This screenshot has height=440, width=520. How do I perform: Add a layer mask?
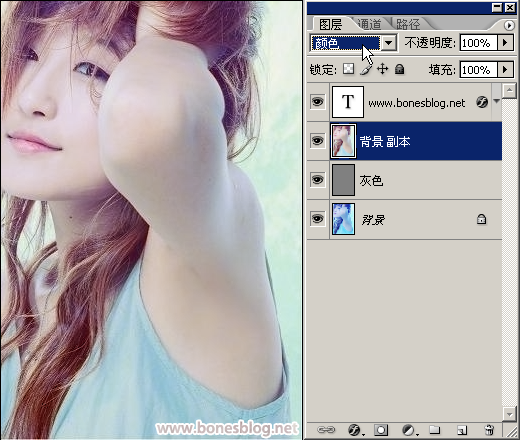(381, 430)
